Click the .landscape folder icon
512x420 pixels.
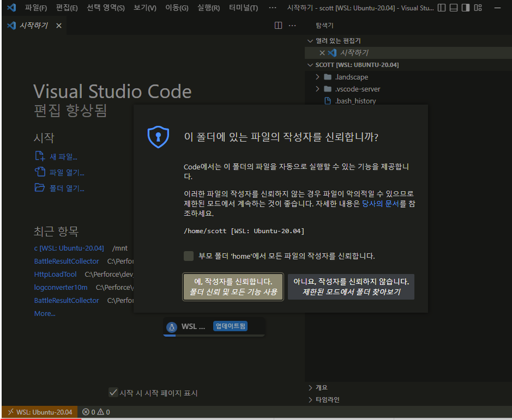tap(328, 77)
